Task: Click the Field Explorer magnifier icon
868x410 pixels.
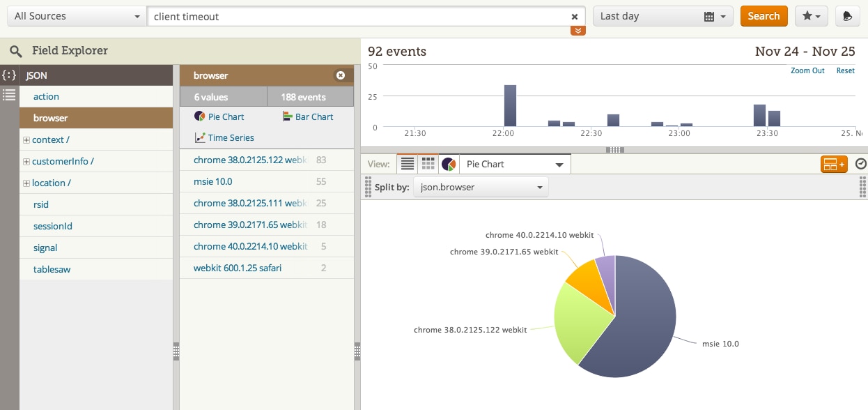Action: pos(16,52)
